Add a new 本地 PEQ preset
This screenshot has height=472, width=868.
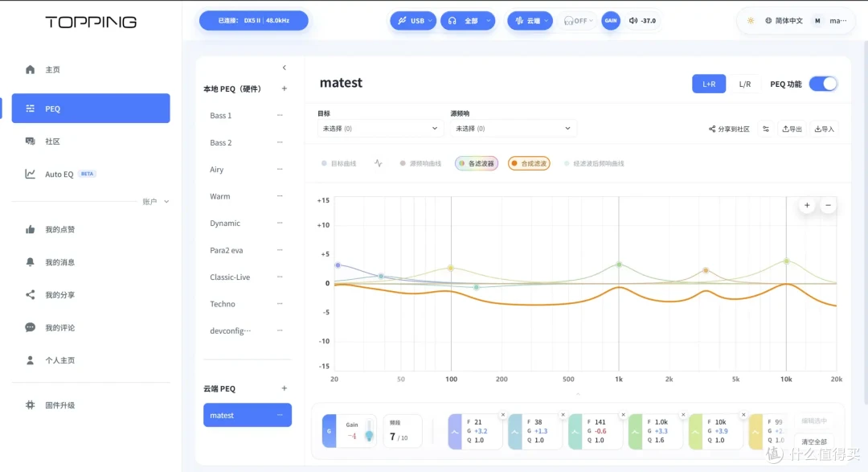284,88
